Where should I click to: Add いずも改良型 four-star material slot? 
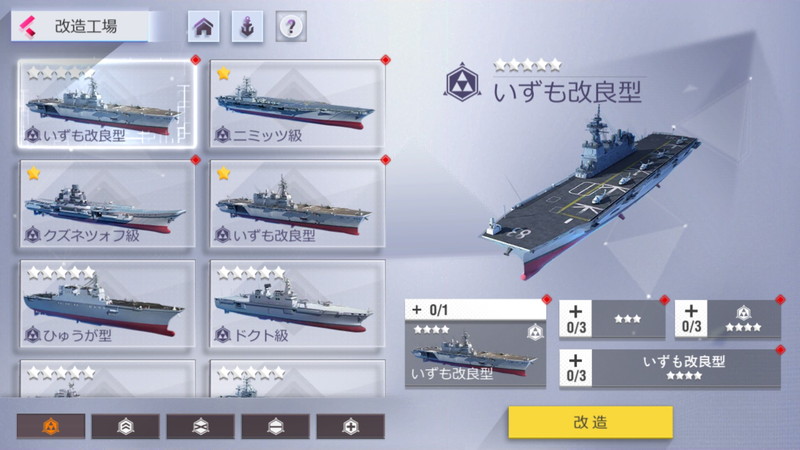point(670,368)
